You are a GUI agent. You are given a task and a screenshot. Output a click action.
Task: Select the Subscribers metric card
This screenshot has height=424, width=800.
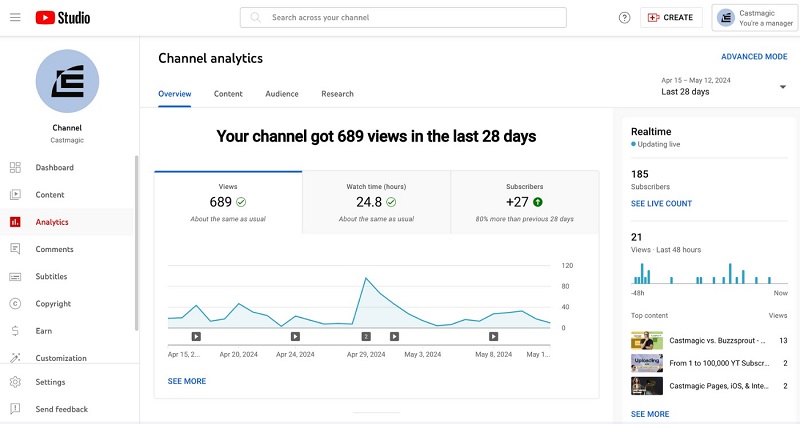pos(524,203)
